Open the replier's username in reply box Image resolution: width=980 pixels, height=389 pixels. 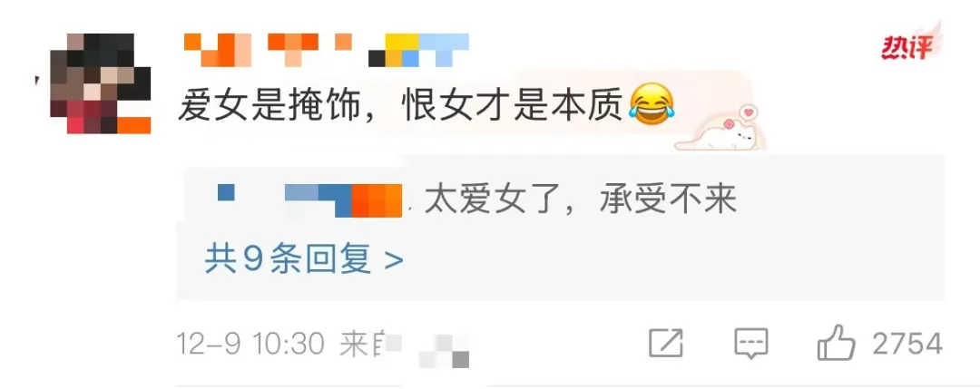pyautogui.click(x=309, y=199)
